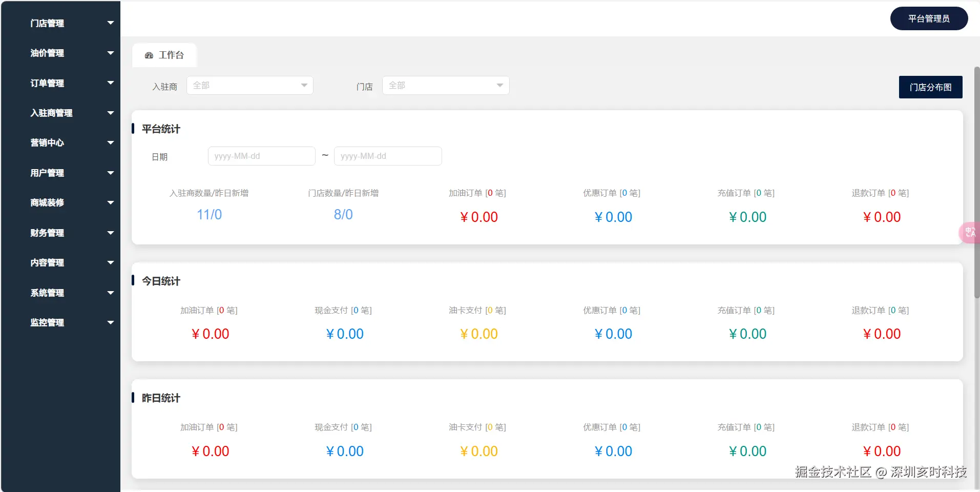Viewport: 980px width, 492px height.
Task: Select 财务管理 sidebar menu item
Action: pos(47,233)
